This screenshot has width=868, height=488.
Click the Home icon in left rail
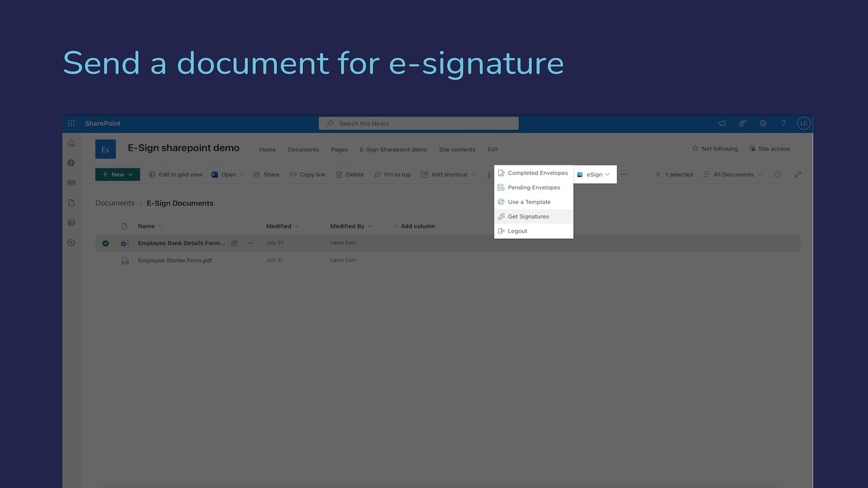coord(71,143)
